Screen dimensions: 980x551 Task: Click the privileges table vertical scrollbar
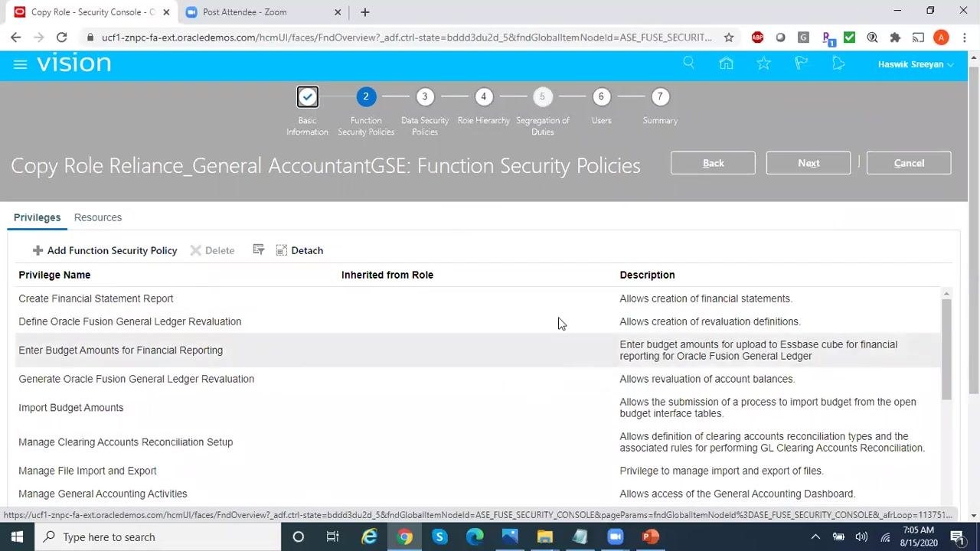coord(946,348)
